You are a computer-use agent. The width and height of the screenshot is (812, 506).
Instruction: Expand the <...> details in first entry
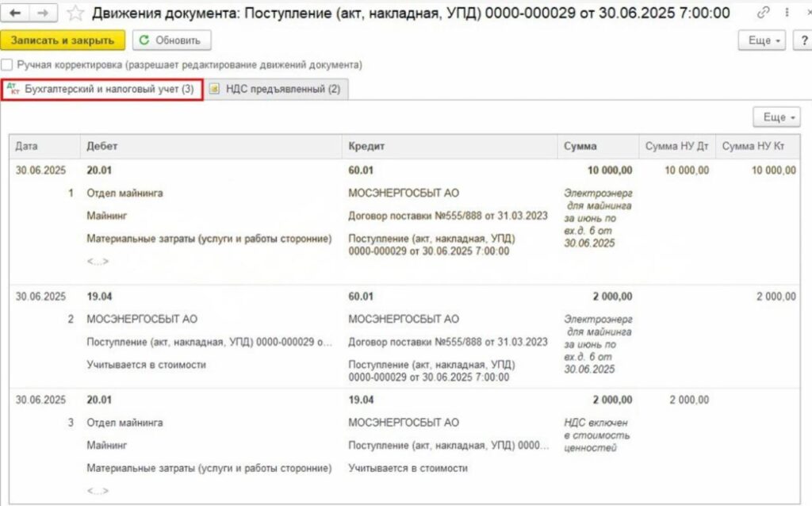coord(98,261)
